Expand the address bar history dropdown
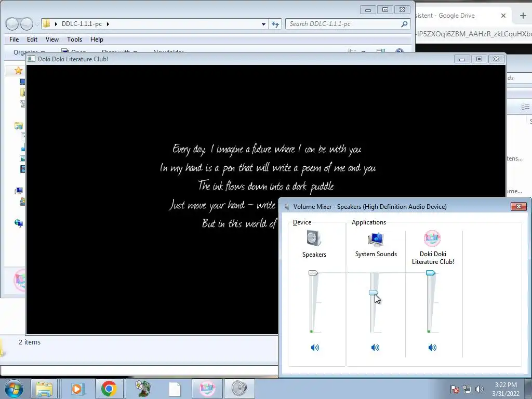532x399 pixels. tap(263, 24)
